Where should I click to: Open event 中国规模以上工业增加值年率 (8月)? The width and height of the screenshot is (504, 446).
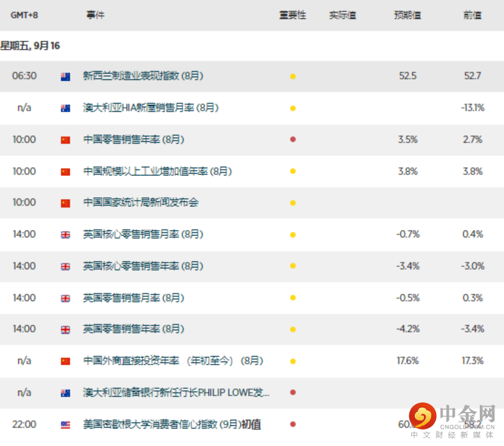(x=158, y=171)
